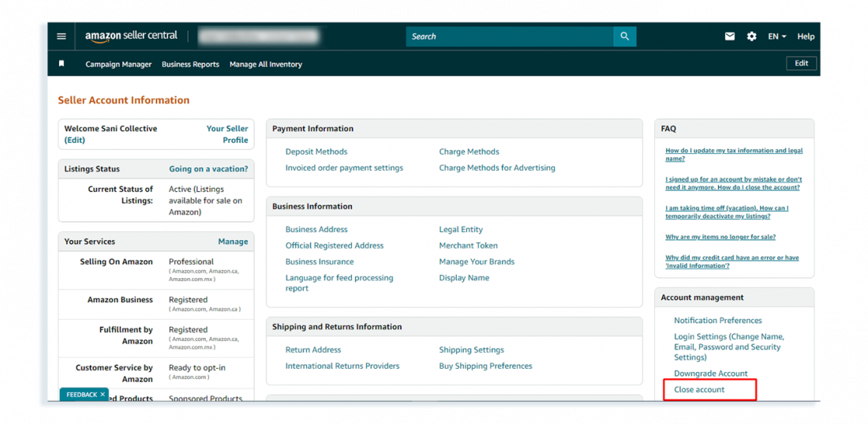The height and width of the screenshot is (424, 868).
Task: Open Manage Your Brands
Action: 477,261
